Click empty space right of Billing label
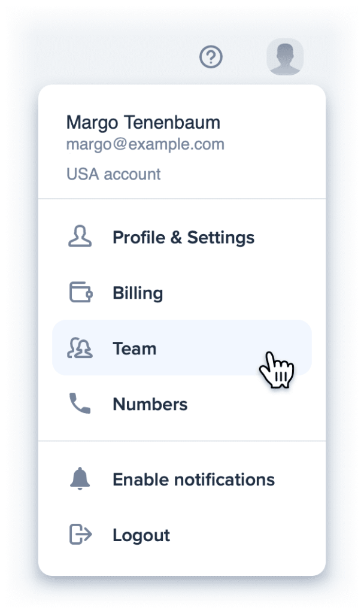 [x=239, y=293]
